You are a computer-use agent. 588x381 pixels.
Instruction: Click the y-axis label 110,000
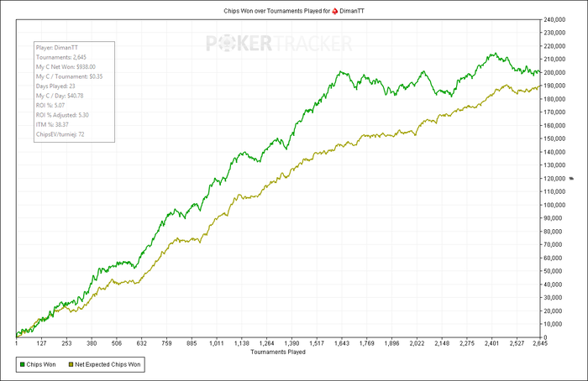(x=554, y=191)
